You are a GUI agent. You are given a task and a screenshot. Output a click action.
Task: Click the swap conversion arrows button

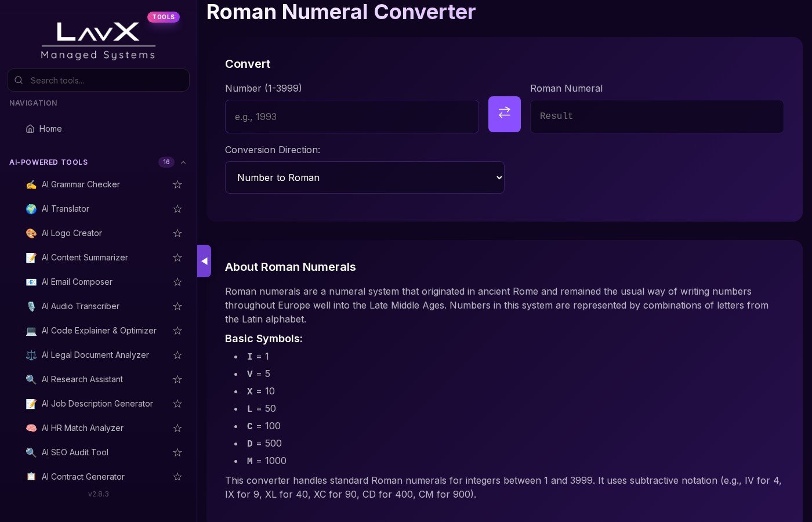click(504, 114)
